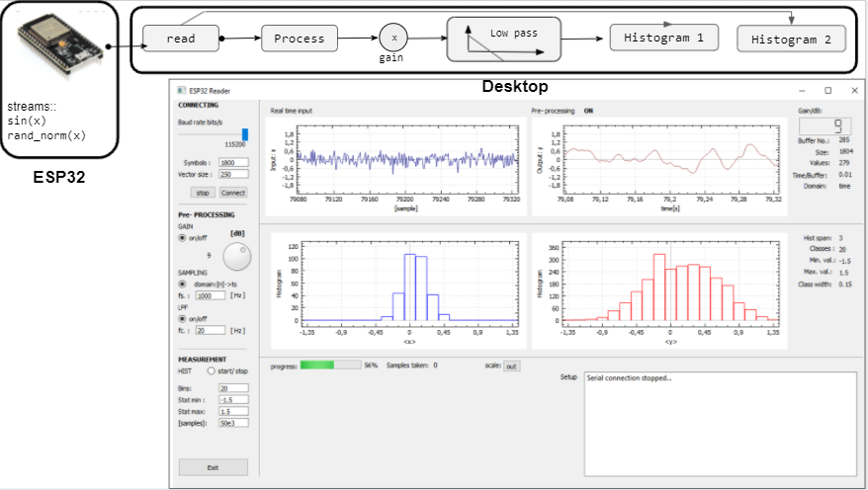Viewport: 868px width, 490px height.
Task: Click the 'Serial connection stopped...' text
Action: [x=629, y=378]
